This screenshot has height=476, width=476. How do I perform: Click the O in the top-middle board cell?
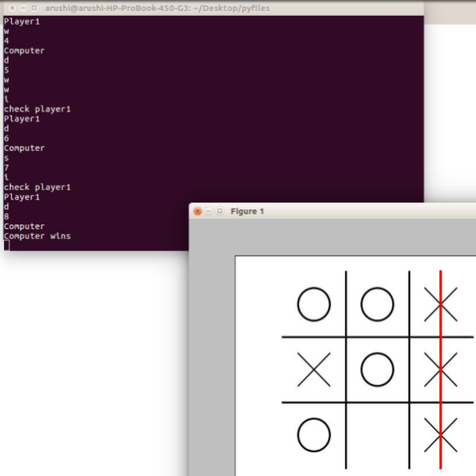[x=378, y=304]
